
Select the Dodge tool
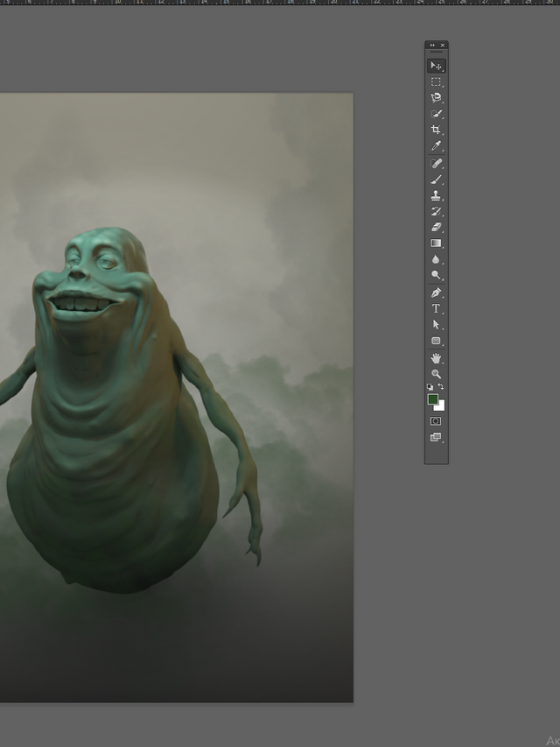[437, 275]
